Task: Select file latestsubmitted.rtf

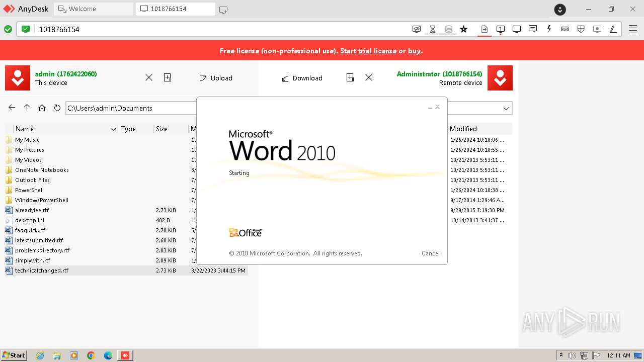Action: (39, 240)
